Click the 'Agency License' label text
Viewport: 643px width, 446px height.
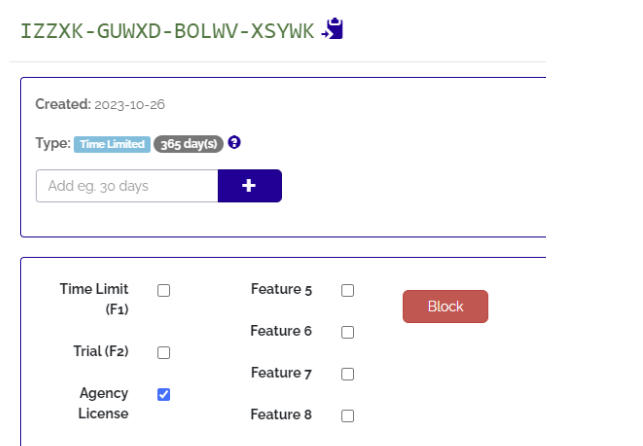point(104,403)
